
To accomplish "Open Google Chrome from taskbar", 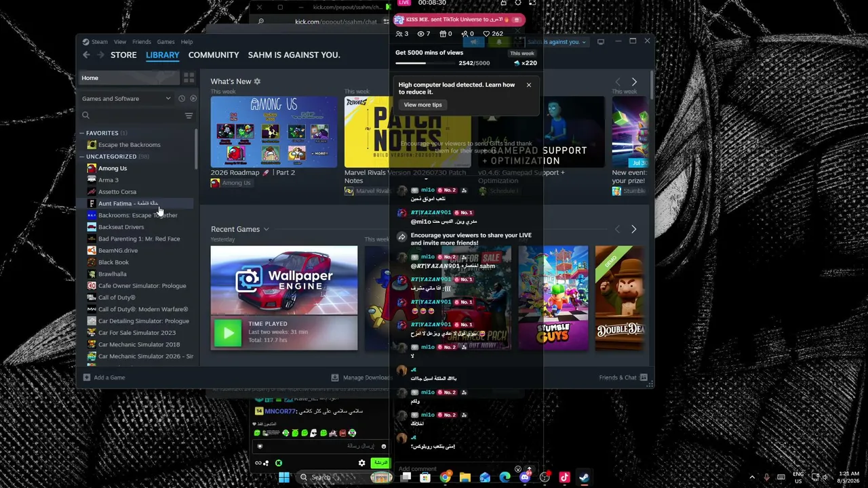I will tap(445, 477).
